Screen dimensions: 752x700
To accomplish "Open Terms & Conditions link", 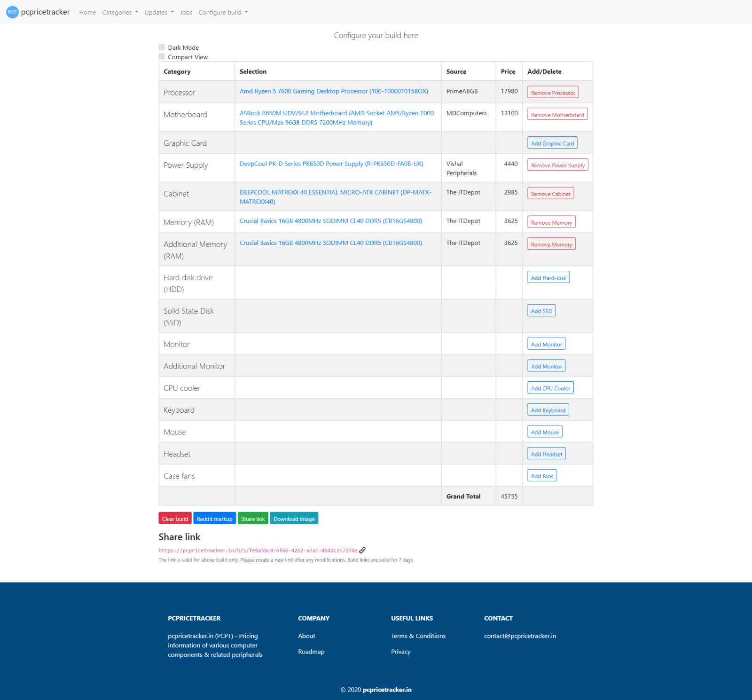I will [x=418, y=636].
